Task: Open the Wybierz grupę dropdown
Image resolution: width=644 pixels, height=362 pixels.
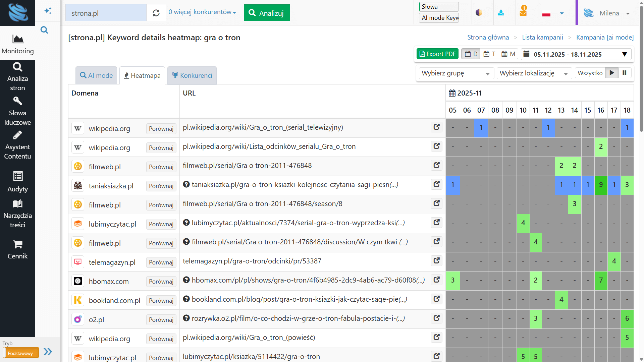Action: (x=455, y=73)
